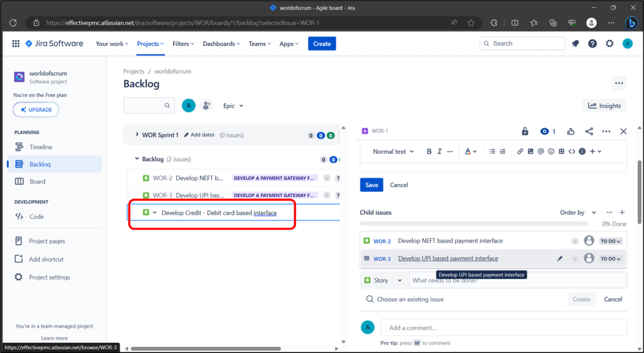This screenshot has height=353, width=644.
Task: Open the Apps menu
Action: pos(289,43)
